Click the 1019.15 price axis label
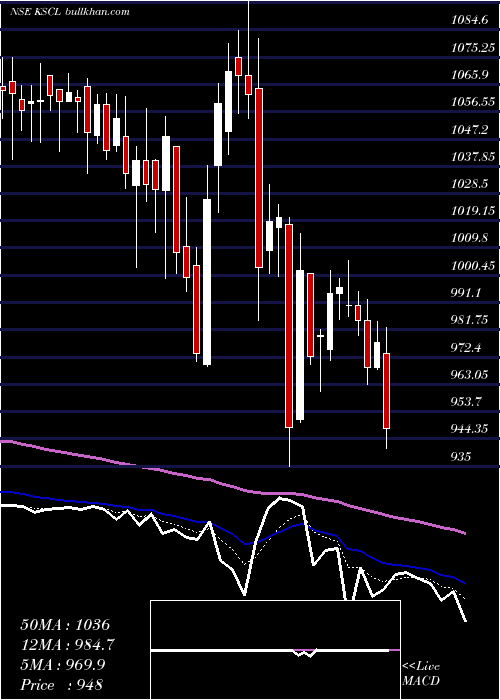500x700 pixels. click(473, 211)
